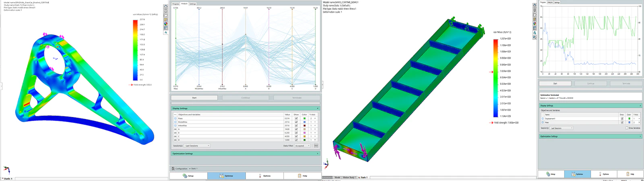
Task: Enable the Show Variables checkbox in right panel
Action: [627, 128]
